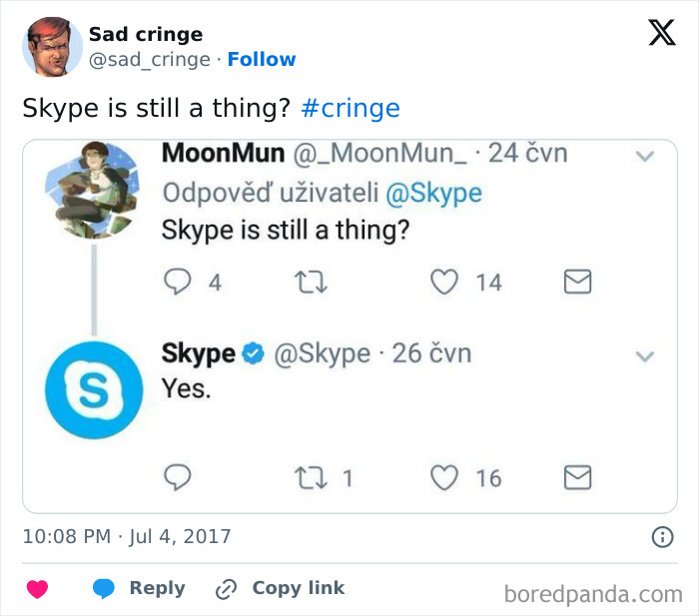699x616 pixels.
Task: Click the blue reply speech bubble icon
Action: 104,588
